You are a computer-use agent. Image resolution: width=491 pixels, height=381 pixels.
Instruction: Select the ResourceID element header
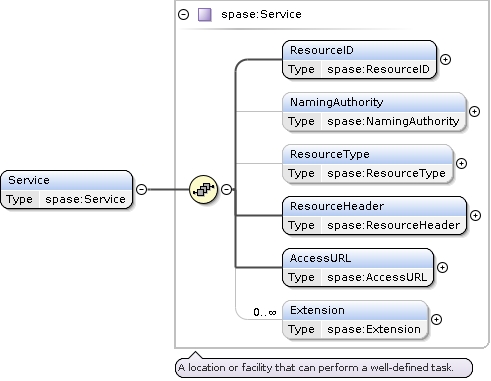click(x=359, y=50)
